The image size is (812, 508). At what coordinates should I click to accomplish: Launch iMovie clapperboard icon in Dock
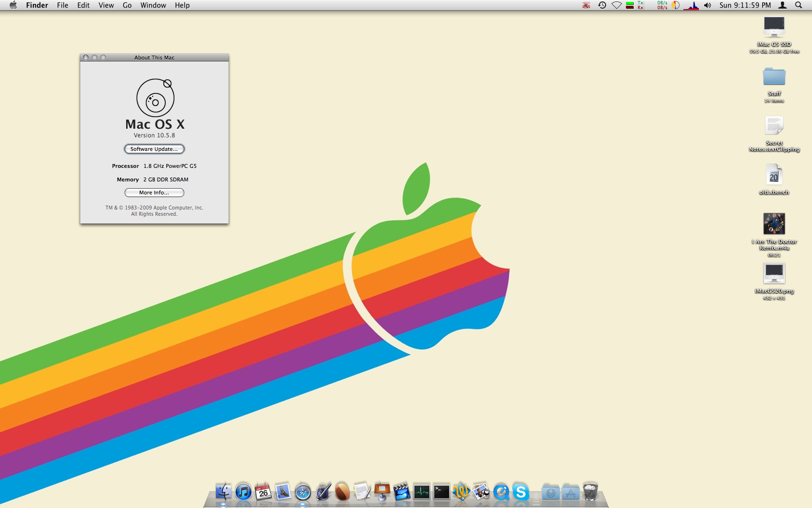402,492
